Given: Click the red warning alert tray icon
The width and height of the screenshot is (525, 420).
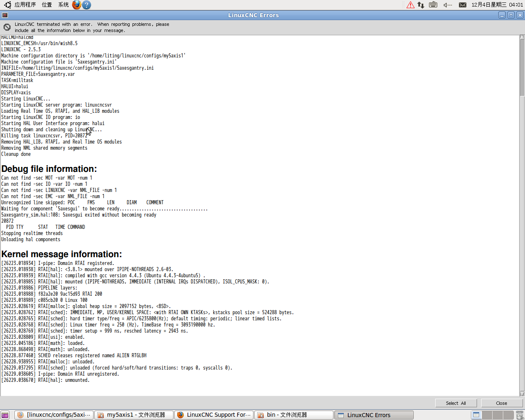Looking at the screenshot, I should pyautogui.click(x=411, y=5).
